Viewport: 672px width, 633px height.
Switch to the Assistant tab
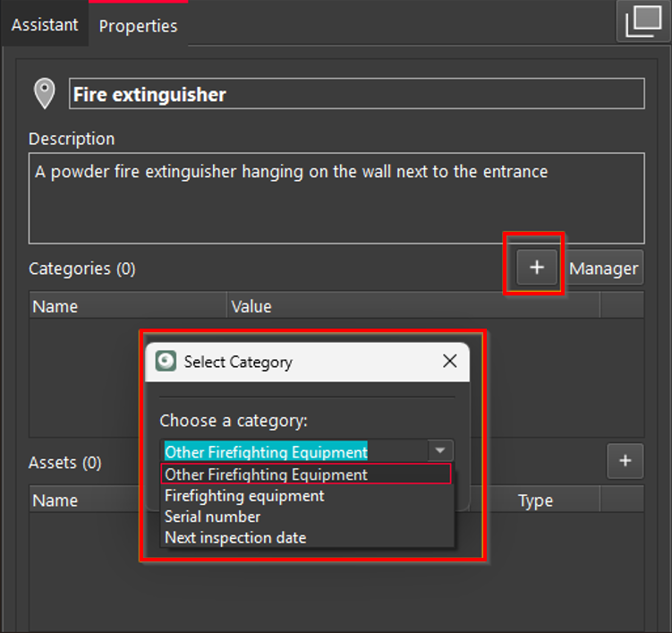(44, 25)
